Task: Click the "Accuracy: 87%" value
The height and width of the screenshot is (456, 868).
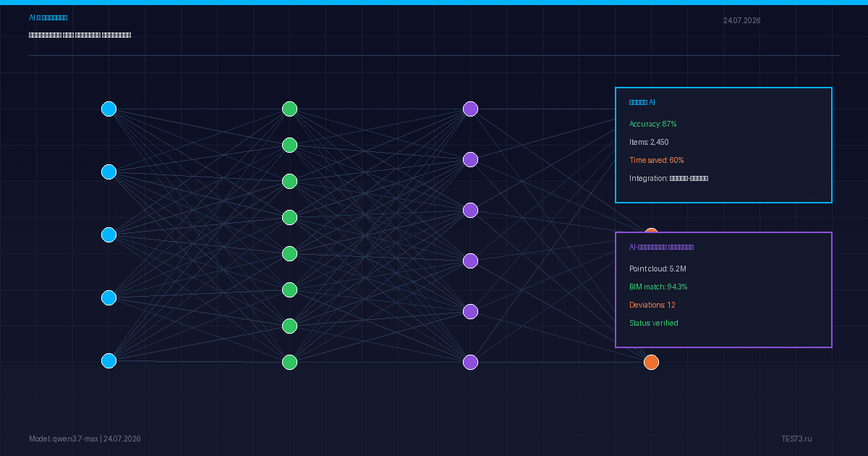Action: 652,124
